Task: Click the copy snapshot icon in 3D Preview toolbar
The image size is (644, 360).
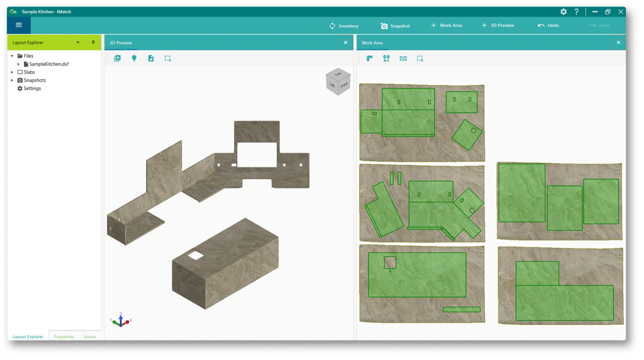Action: pos(117,58)
